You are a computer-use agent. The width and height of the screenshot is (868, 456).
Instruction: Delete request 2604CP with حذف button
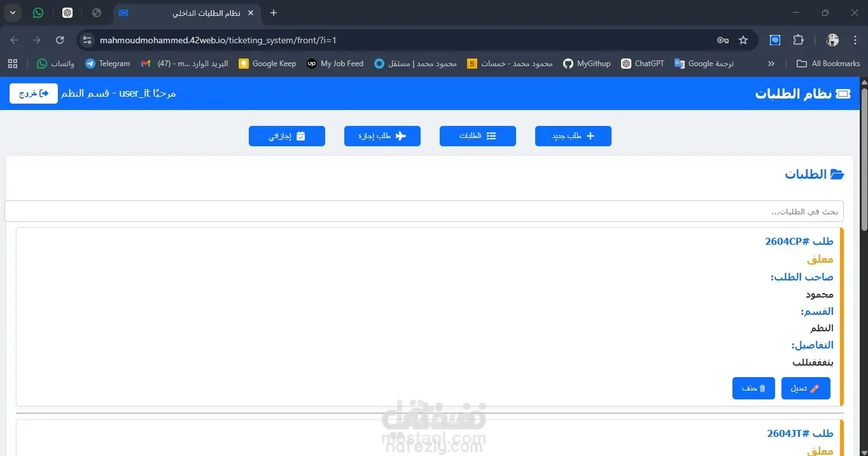753,388
